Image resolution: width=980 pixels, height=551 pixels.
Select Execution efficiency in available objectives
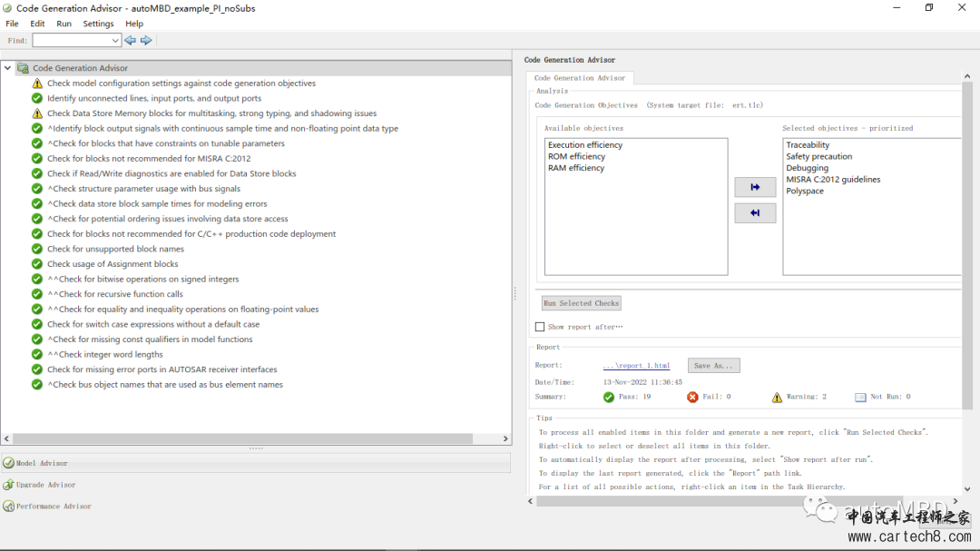click(x=585, y=145)
